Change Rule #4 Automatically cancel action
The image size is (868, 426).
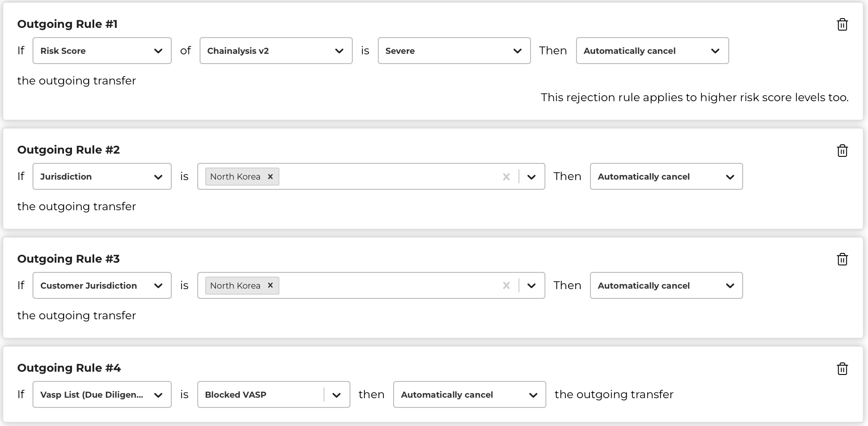[470, 394]
